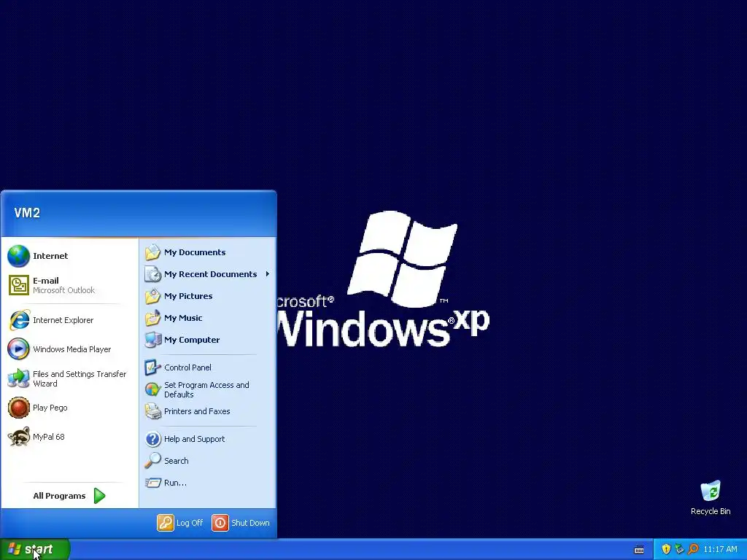
Task: Open the Printers and Faxes icon
Action: coord(153,411)
